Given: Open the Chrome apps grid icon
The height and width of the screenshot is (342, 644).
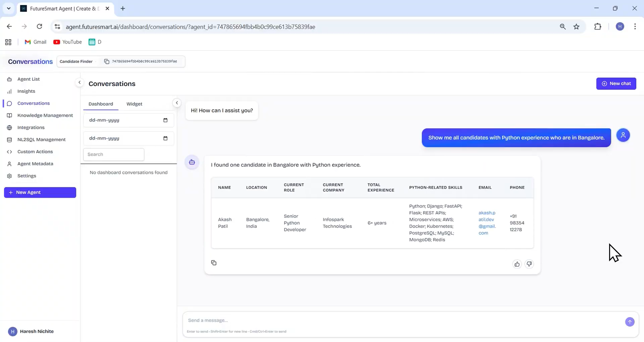Looking at the screenshot, I should pyautogui.click(x=8, y=42).
